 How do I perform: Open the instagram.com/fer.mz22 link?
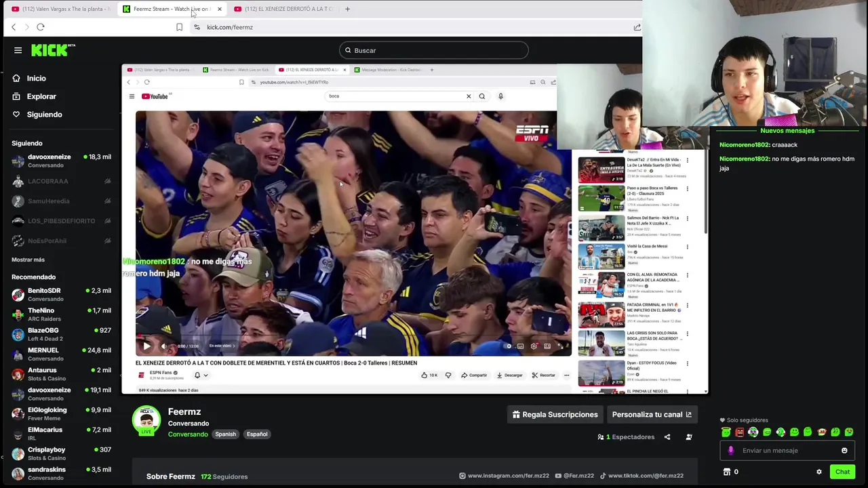point(504,476)
